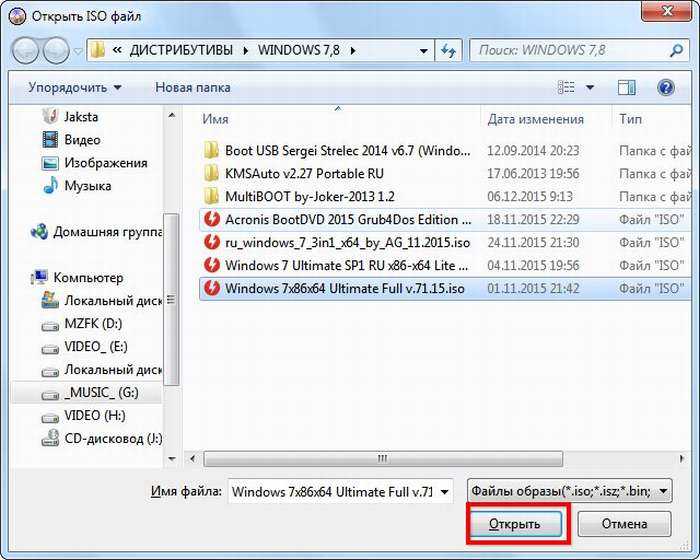Click the navigation pane vertical scrollbar thumb
The height and width of the screenshot is (560, 700).
[x=171, y=299]
